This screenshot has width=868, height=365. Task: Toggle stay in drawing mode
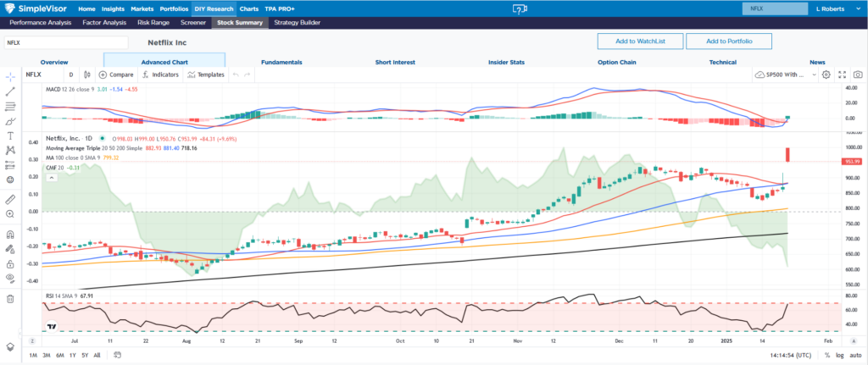pos(10,249)
